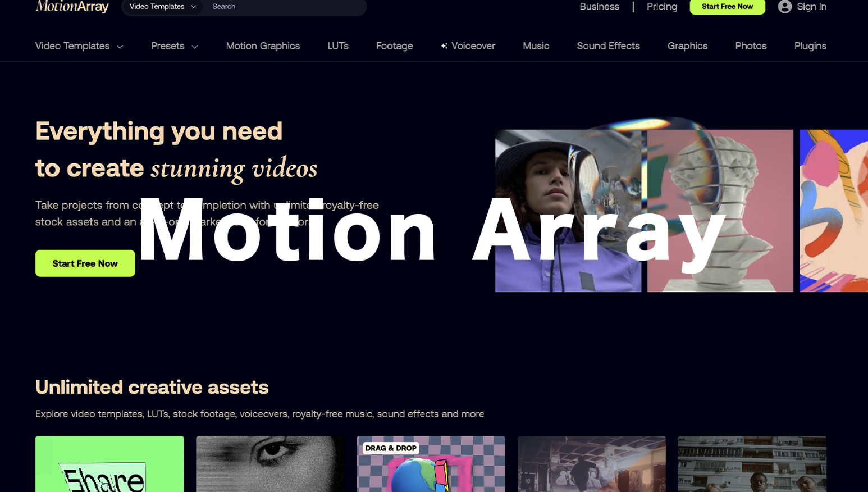Open Video Templates in the navigation bar
The width and height of the screenshot is (868, 492).
pyautogui.click(x=72, y=46)
